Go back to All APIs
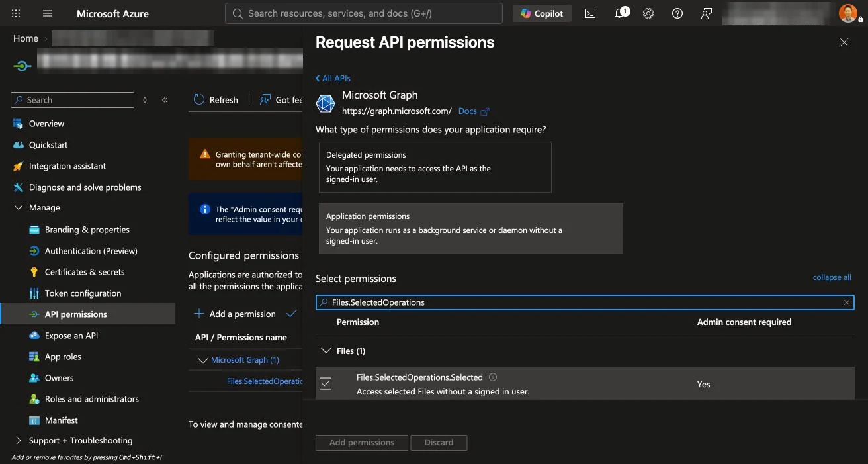 [333, 78]
